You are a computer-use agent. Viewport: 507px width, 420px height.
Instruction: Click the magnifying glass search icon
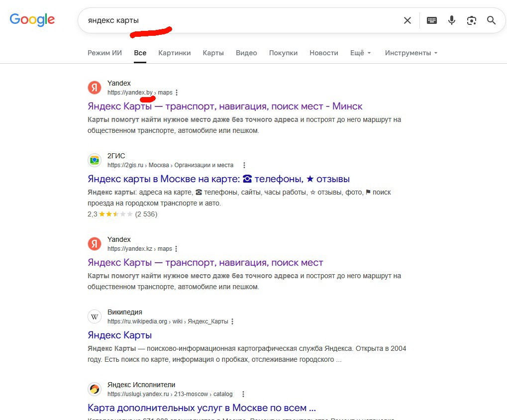coord(491,20)
